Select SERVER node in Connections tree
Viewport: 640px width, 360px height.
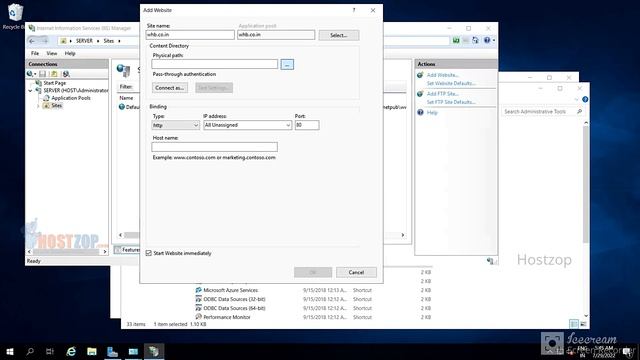[x=76, y=90]
